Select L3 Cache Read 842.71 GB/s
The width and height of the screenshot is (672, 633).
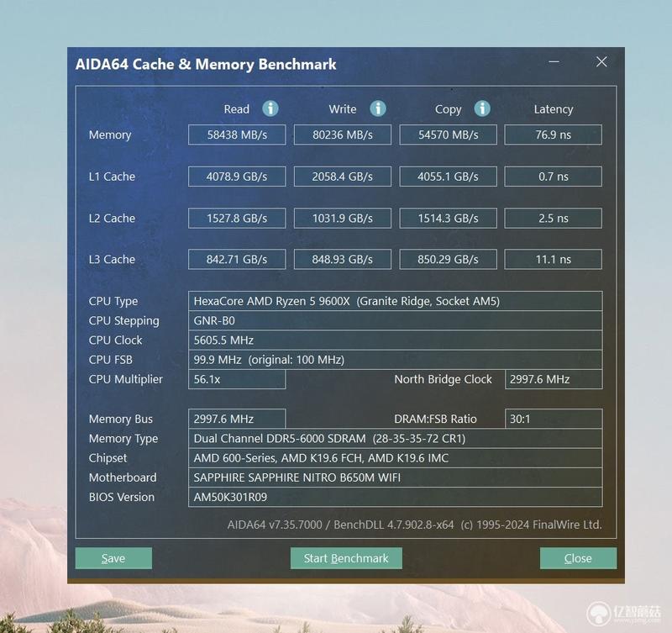(x=237, y=260)
